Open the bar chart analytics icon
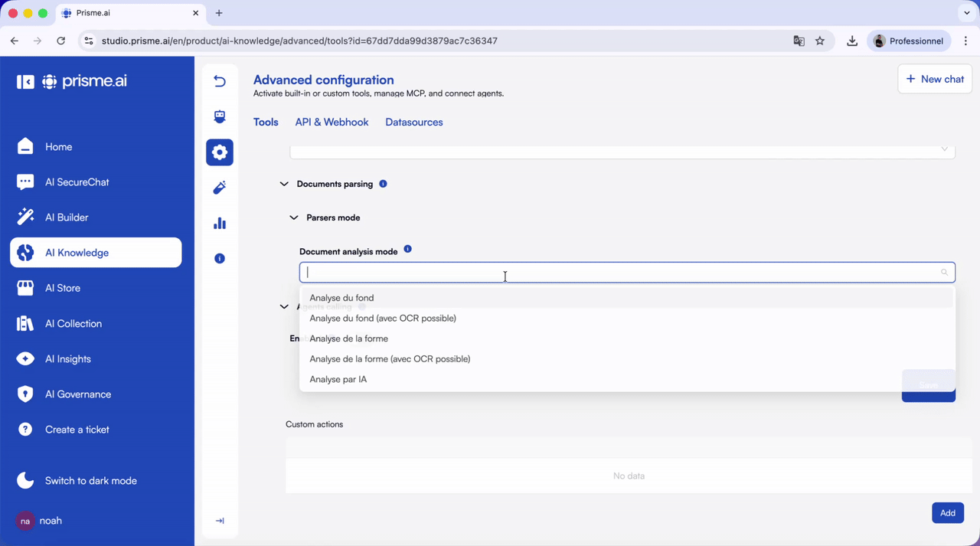Screen dimensions: 980x546 pyautogui.click(x=220, y=223)
